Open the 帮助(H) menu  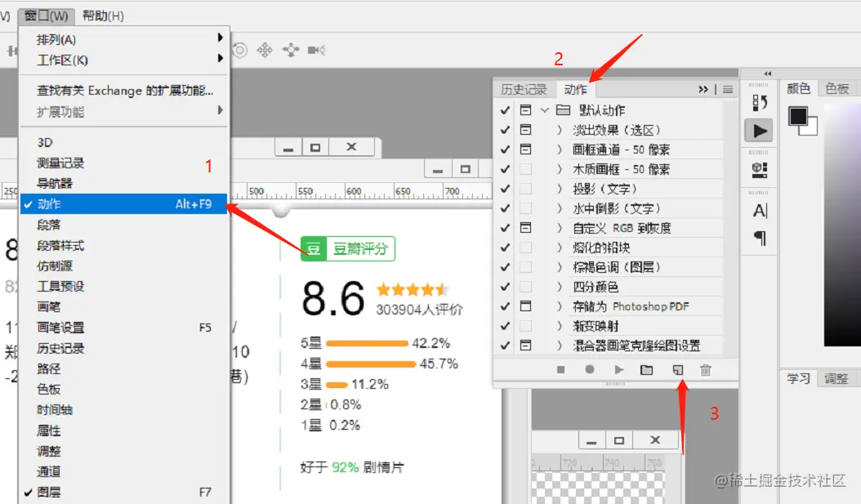click(x=103, y=16)
